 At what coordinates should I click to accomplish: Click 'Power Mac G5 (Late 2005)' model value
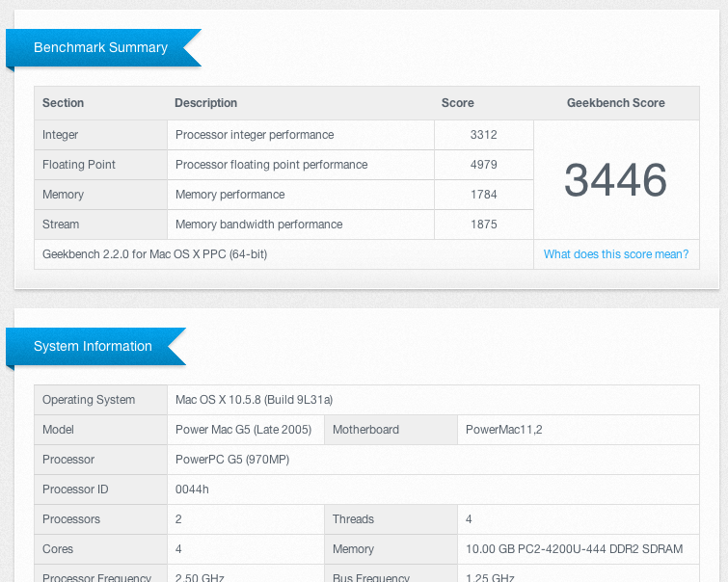[243, 430]
